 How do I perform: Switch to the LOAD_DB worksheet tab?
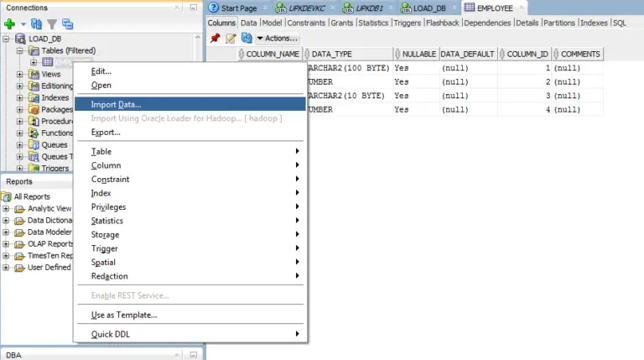click(428, 8)
